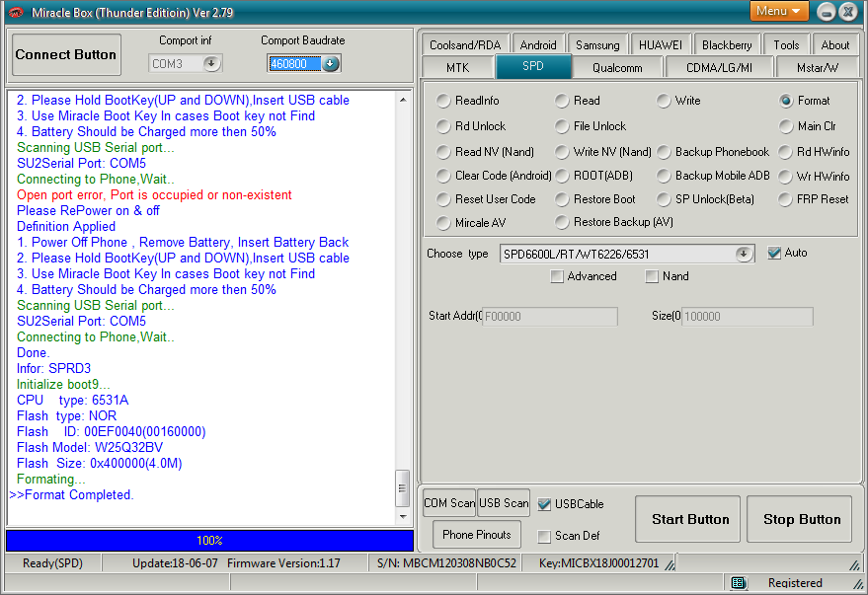The height and width of the screenshot is (595, 868).
Task: Select the Write NV (Nand) option
Action: (x=604, y=152)
